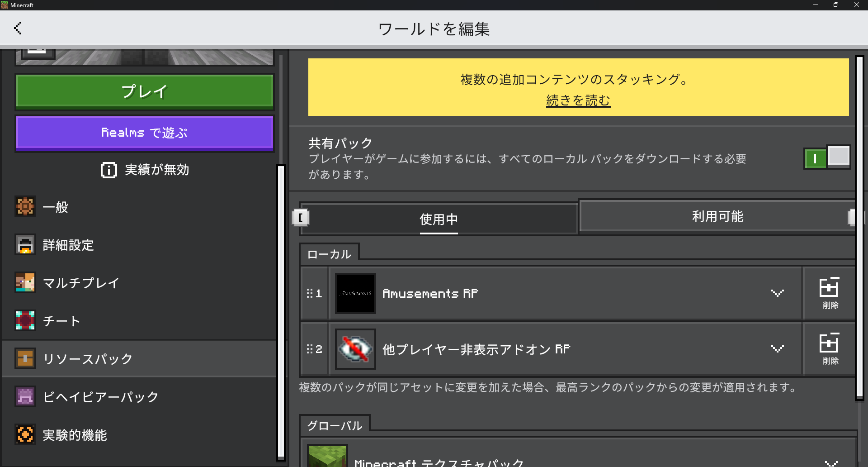Open the 続きを読む link

[x=578, y=100]
